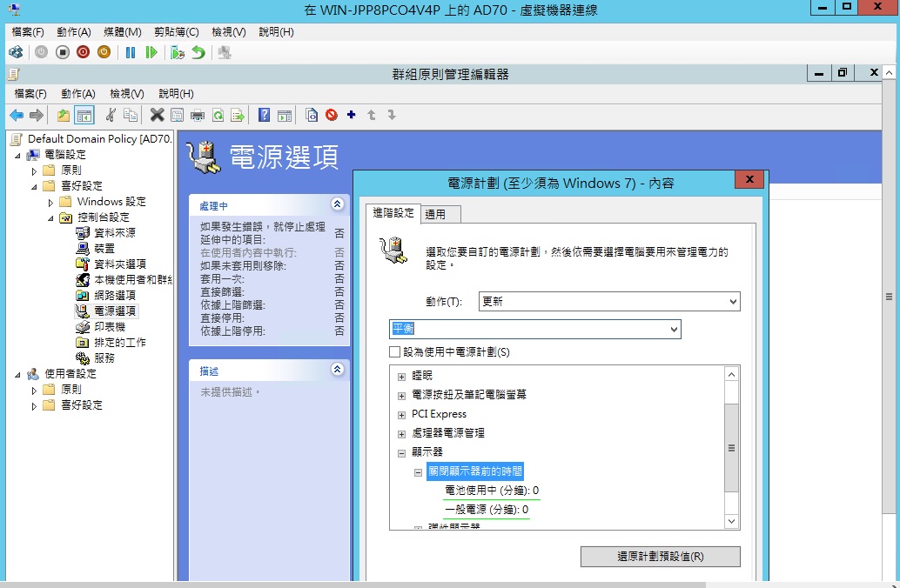Enable 設為使用中電源計劃 checkbox
900x588 pixels.
395,352
